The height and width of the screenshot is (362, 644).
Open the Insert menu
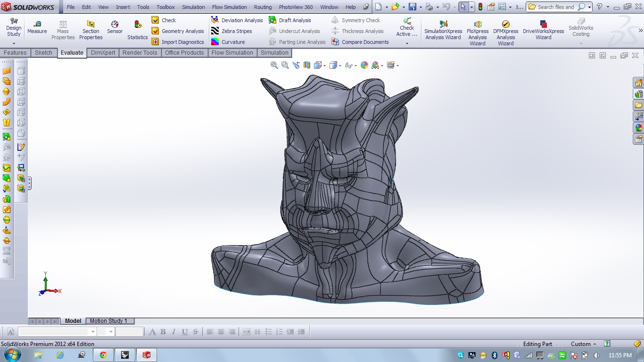[x=123, y=7]
